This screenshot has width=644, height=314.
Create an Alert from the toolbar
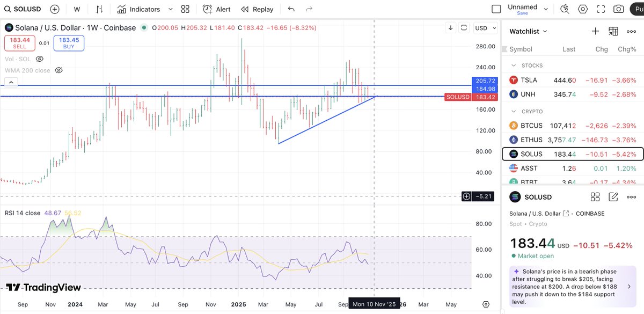click(217, 9)
